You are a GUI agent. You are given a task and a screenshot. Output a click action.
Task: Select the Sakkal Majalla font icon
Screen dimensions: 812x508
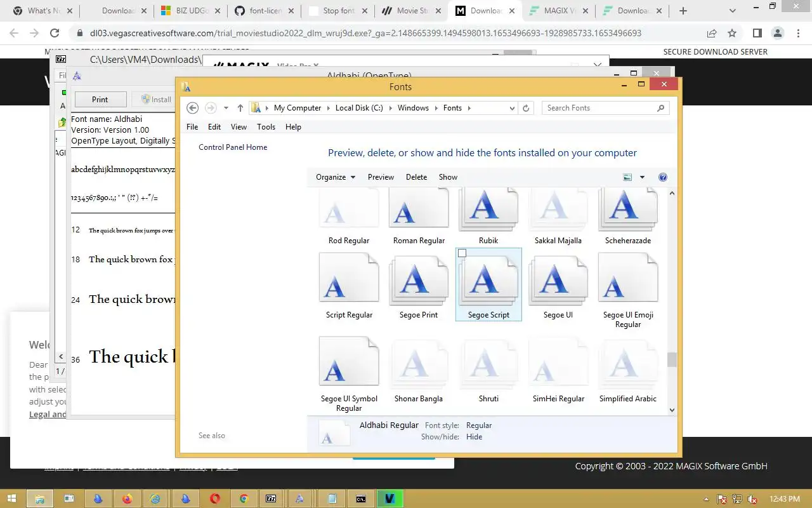click(x=558, y=210)
